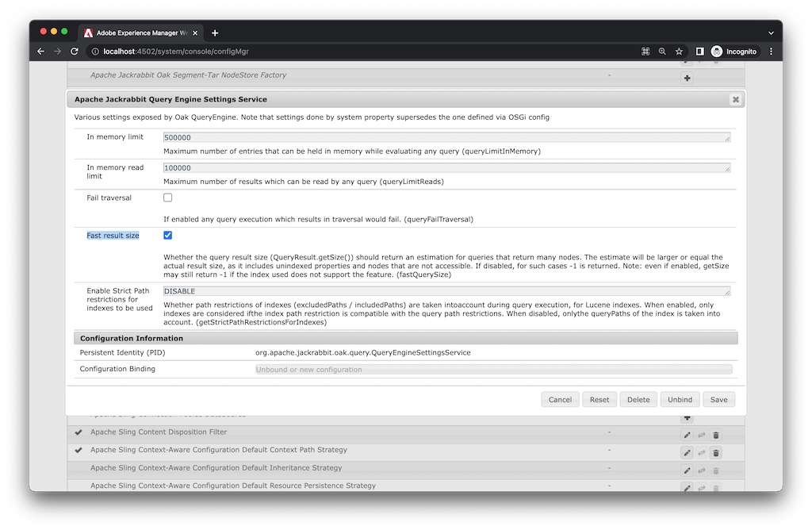The height and width of the screenshot is (530, 812).
Task: Click dialog title Apache Jackrabbit Query Engine Settings Service
Action: [171, 99]
